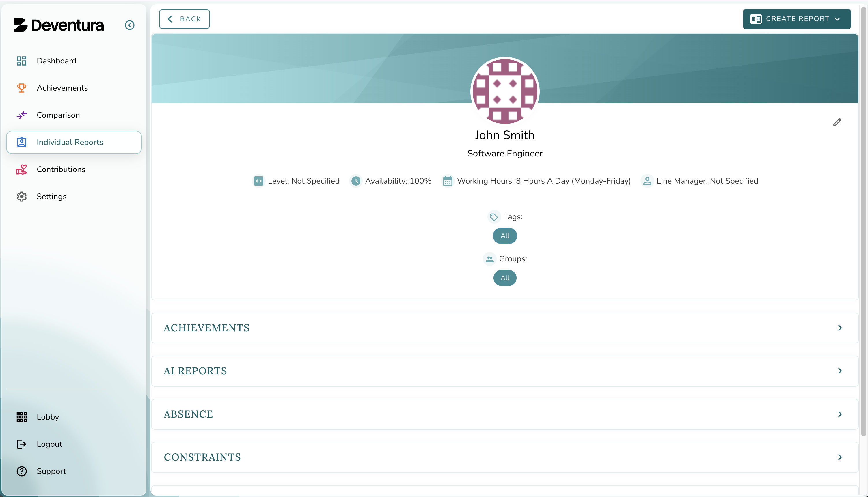The width and height of the screenshot is (868, 497).
Task: Toggle the All tag chip under Tags
Action: (x=505, y=236)
